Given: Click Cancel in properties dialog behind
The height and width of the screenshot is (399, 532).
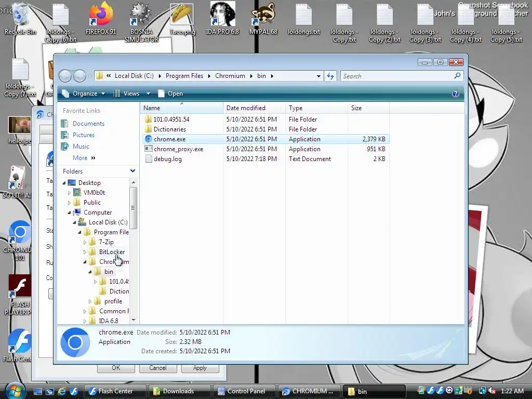Looking at the screenshot, I should [158, 368].
